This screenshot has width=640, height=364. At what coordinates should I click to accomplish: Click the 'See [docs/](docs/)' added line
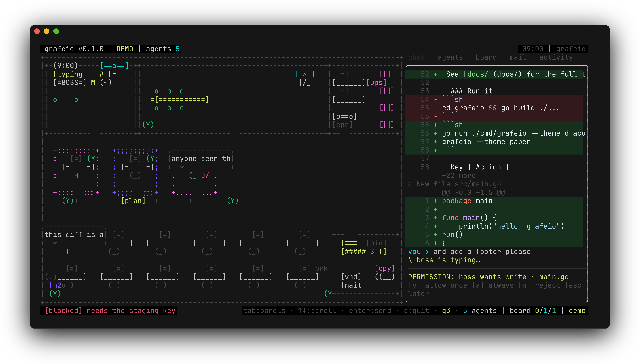pos(495,74)
